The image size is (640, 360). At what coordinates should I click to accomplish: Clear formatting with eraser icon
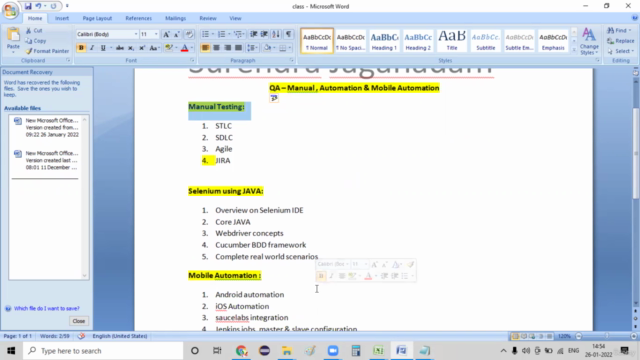click(189, 34)
